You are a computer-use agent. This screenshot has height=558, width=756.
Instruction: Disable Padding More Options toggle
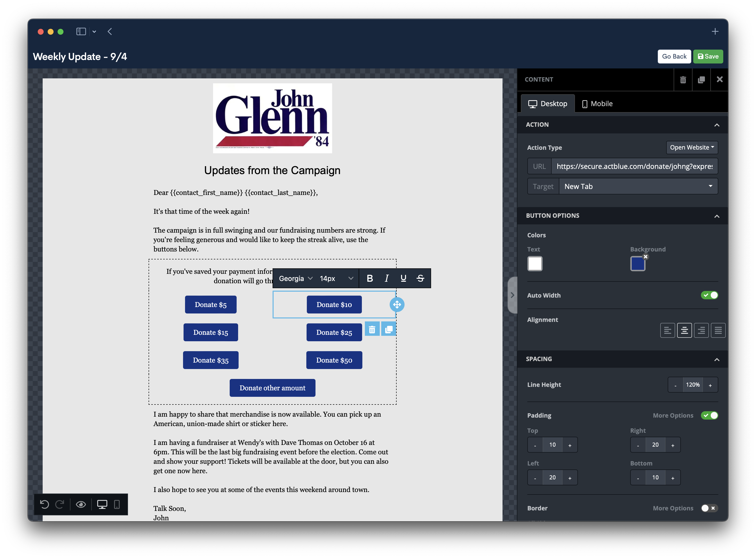coord(709,415)
